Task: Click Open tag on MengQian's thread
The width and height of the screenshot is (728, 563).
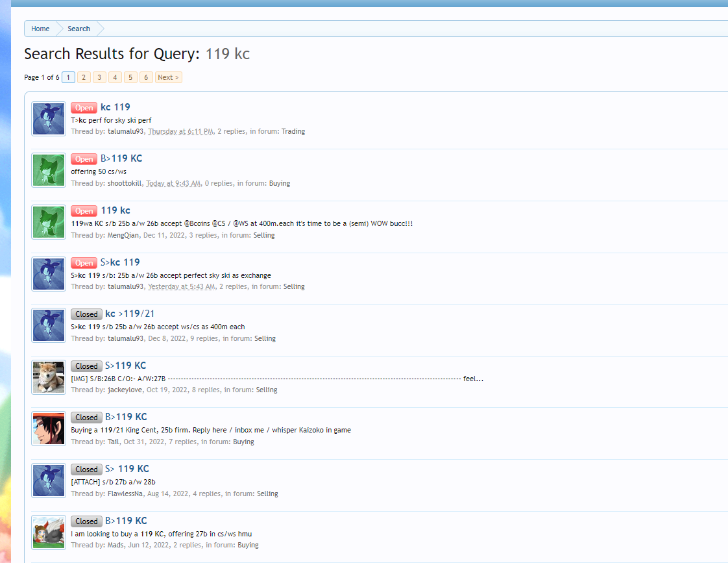Action: point(84,211)
